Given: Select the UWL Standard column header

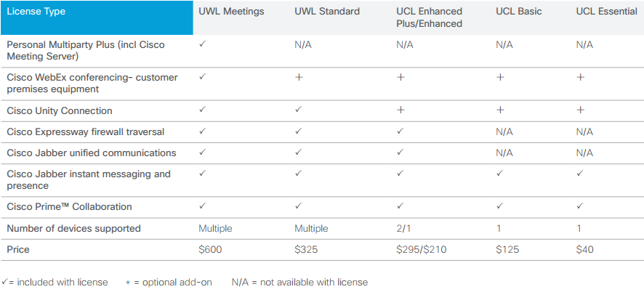Looking at the screenshot, I should (327, 12).
